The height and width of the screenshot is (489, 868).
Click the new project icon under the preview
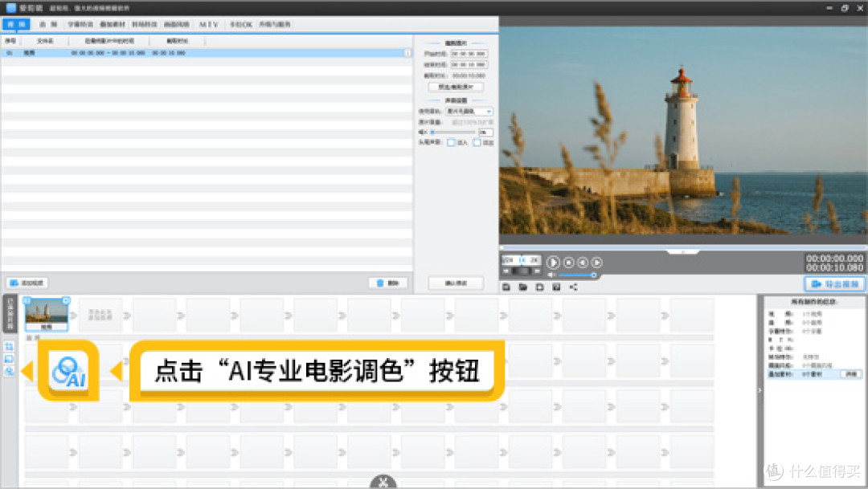506,287
